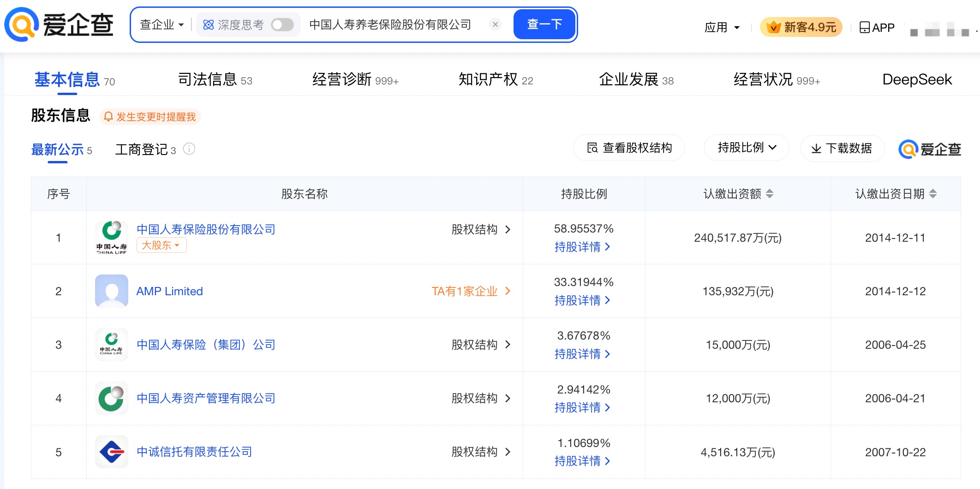Screen dimensions: 980x489
Task: Expand the 大股东 tag dropdown
Action: tap(161, 245)
